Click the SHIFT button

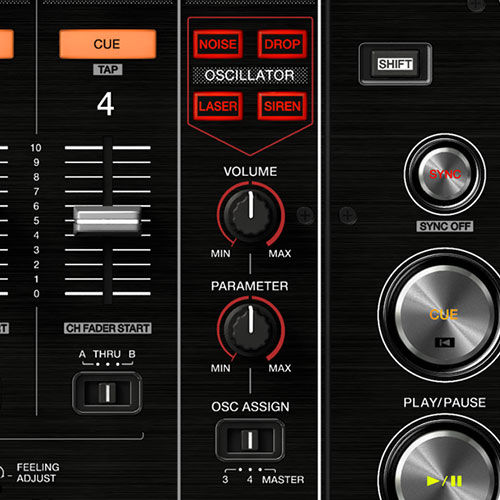point(395,64)
